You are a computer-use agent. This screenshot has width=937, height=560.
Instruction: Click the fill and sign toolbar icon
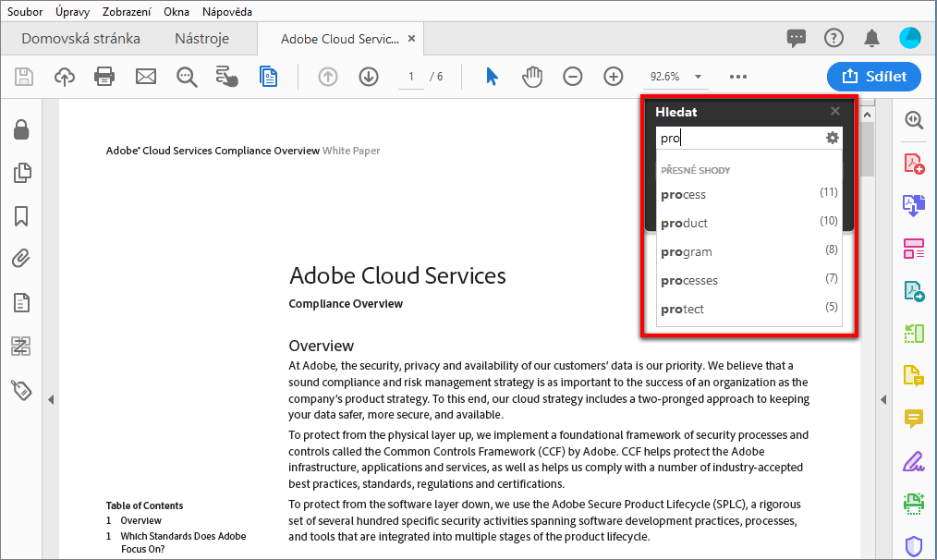click(227, 77)
